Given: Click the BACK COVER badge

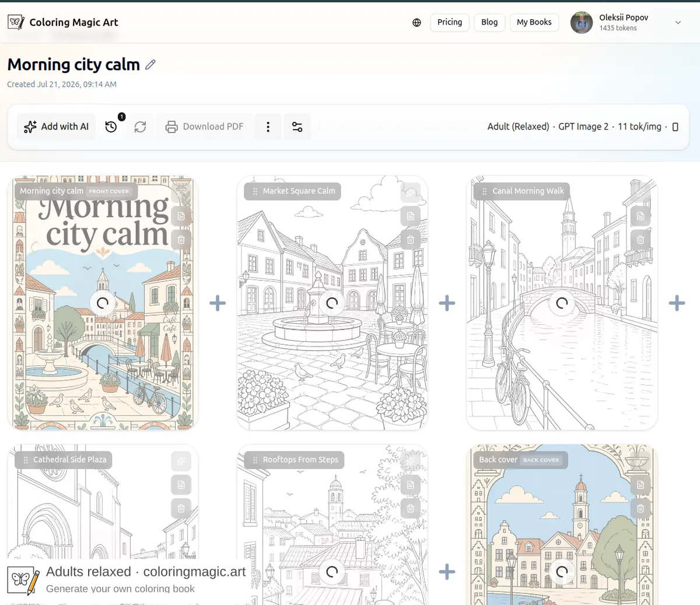Looking at the screenshot, I should (541, 460).
